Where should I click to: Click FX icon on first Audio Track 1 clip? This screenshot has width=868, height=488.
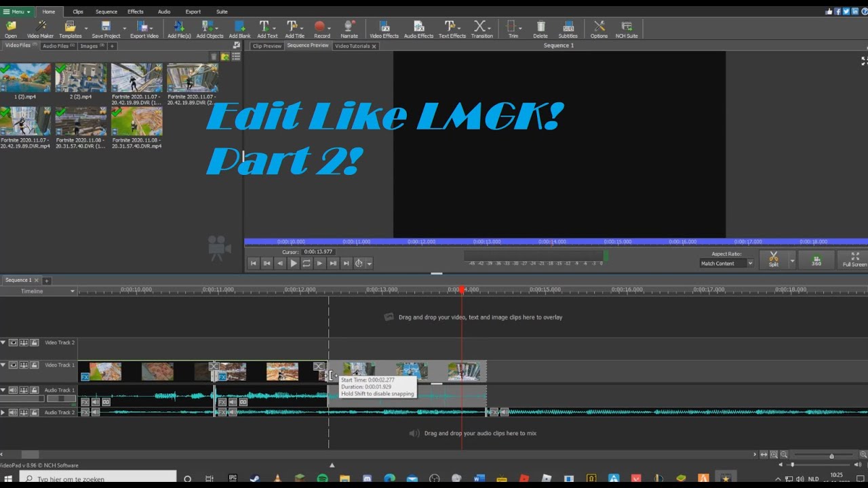click(x=85, y=402)
